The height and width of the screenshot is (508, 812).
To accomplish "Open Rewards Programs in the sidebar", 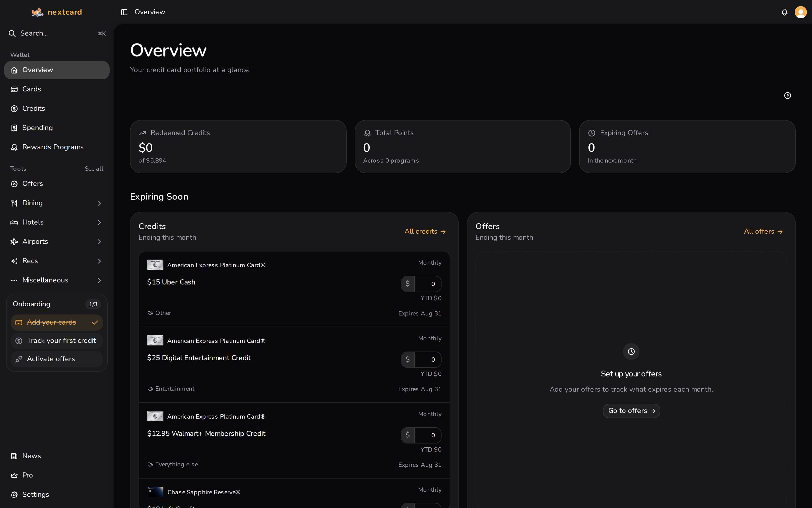I will click(57, 147).
